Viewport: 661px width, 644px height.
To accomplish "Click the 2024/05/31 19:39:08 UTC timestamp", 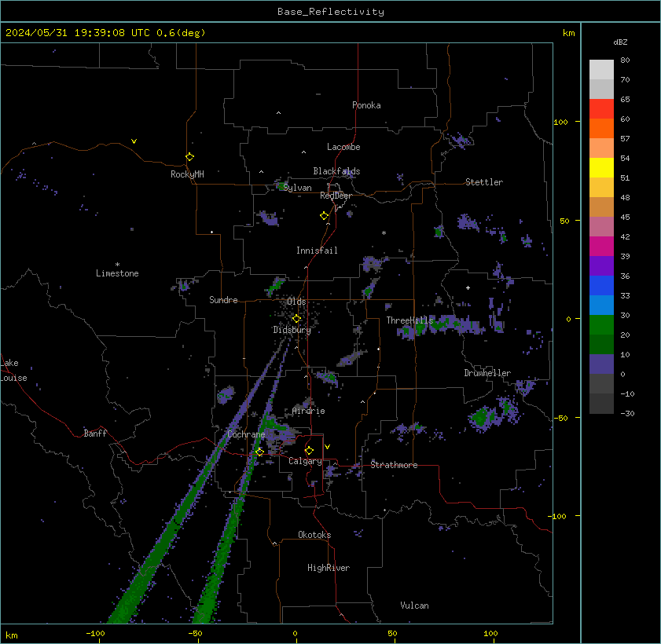I will [x=78, y=33].
